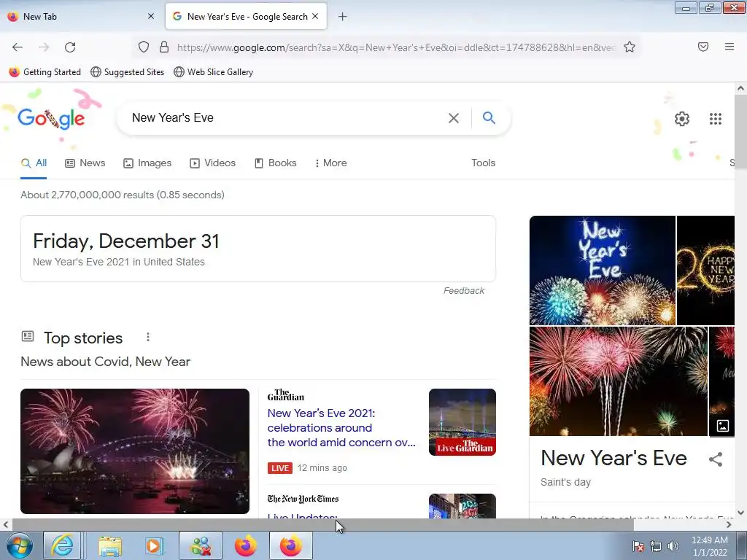
Task: Open search Tools options
Action: [x=483, y=163]
